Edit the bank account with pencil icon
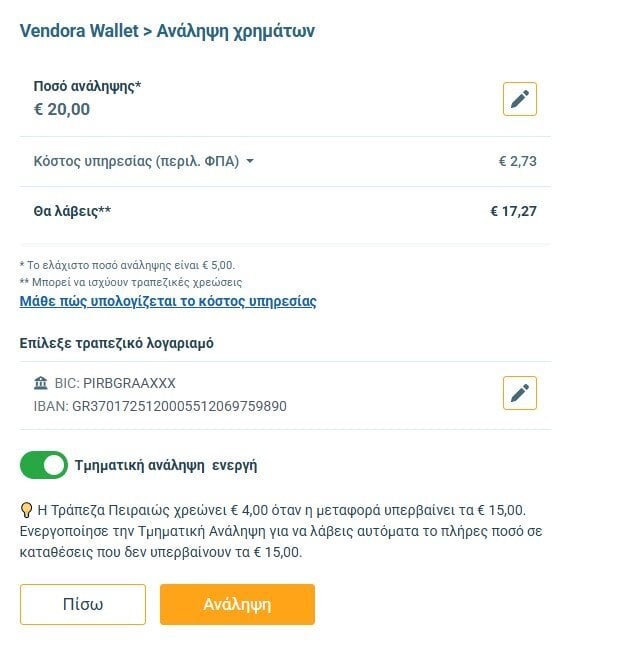The image size is (635, 662). point(520,393)
